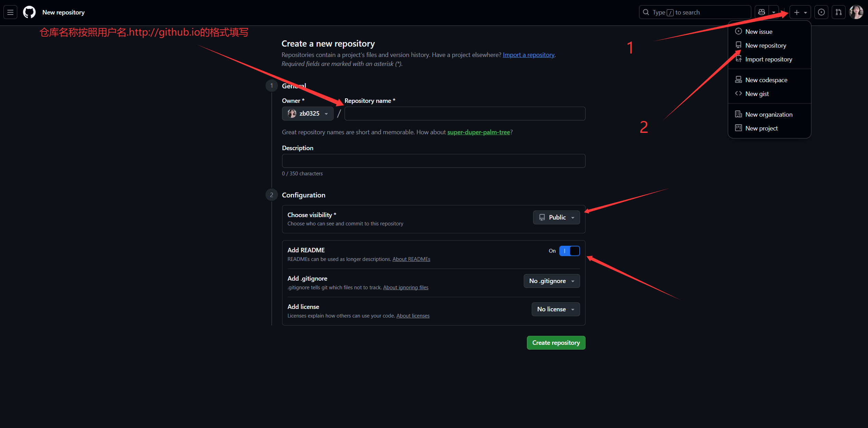Open the No license dropdown
The width and height of the screenshot is (868, 428).
556,309
